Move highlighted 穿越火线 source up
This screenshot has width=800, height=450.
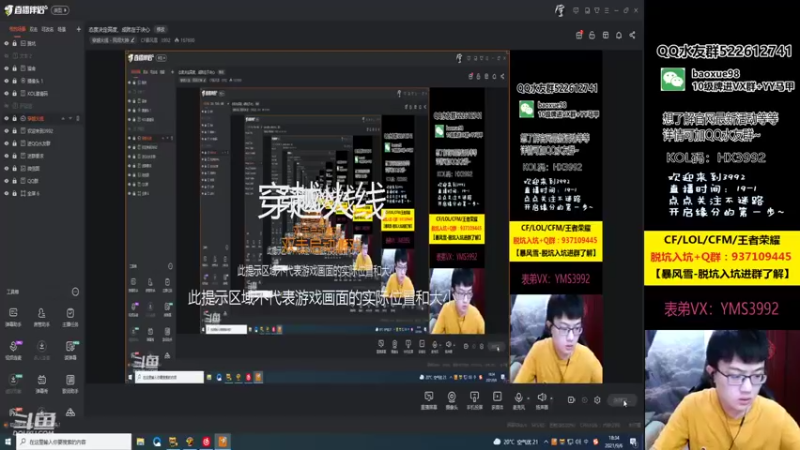click(x=63, y=118)
